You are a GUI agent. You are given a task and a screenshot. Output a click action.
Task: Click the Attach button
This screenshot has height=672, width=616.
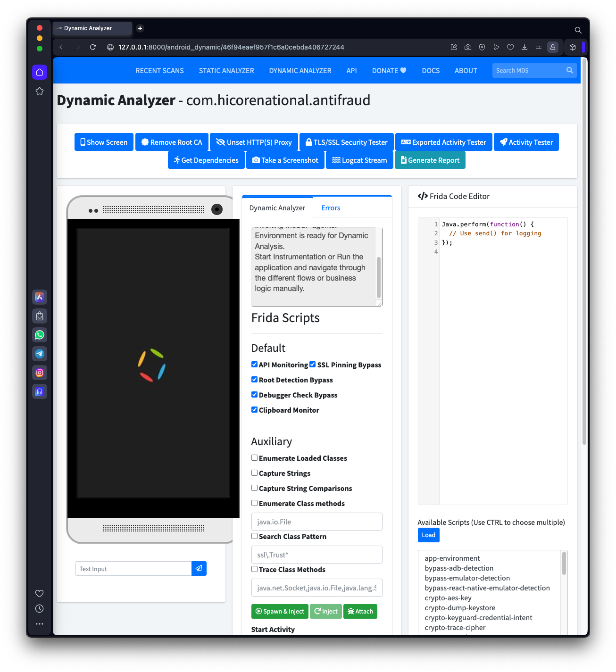(360, 611)
